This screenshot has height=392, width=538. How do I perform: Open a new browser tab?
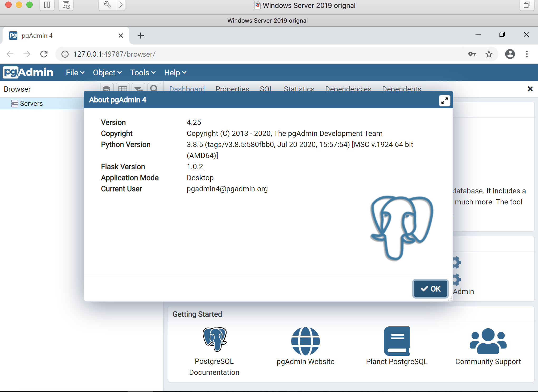[141, 36]
